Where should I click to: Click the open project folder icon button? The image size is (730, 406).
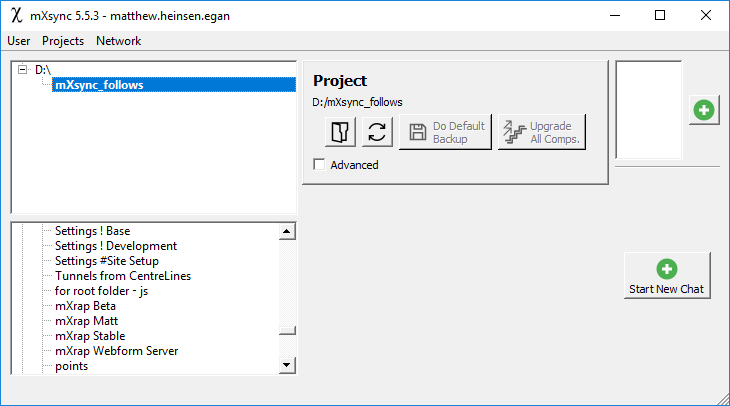342,133
